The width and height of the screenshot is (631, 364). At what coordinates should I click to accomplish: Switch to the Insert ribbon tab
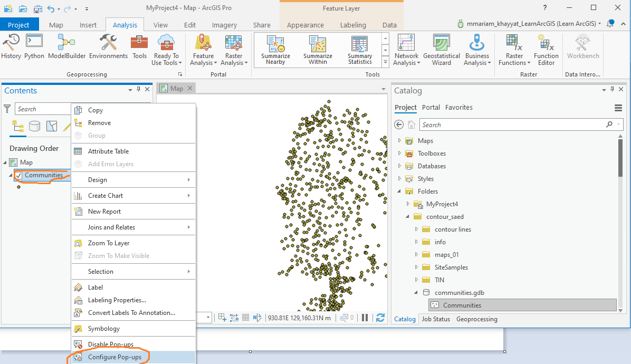tap(88, 25)
